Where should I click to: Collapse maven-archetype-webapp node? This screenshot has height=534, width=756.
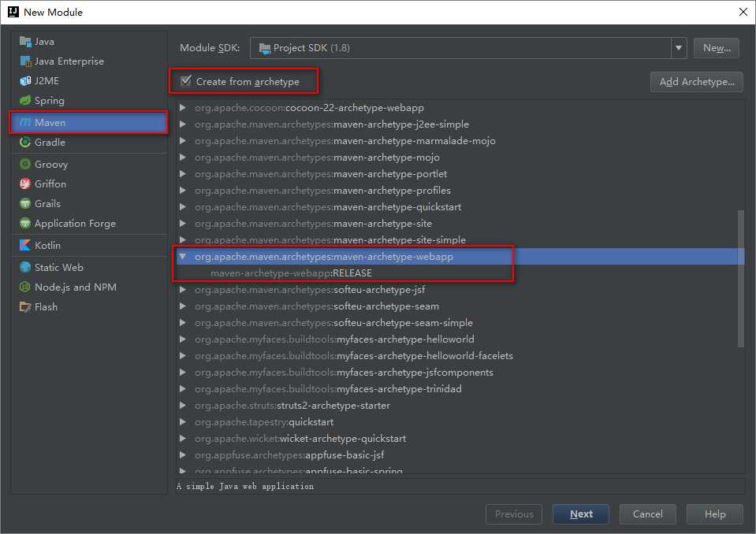click(183, 256)
